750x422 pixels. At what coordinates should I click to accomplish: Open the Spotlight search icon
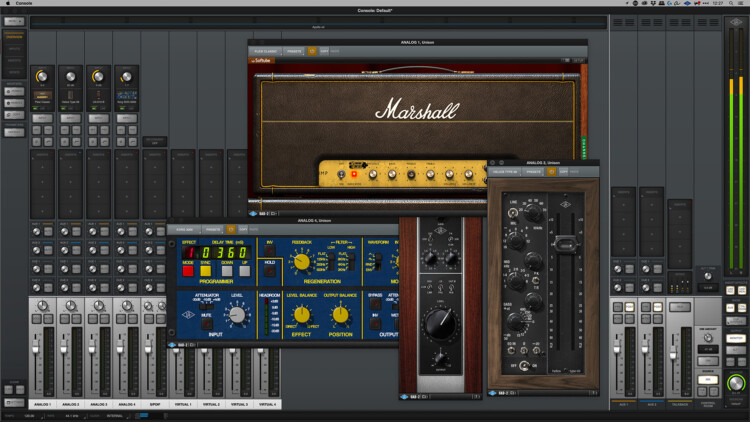pyautogui.click(x=731, y=3)
